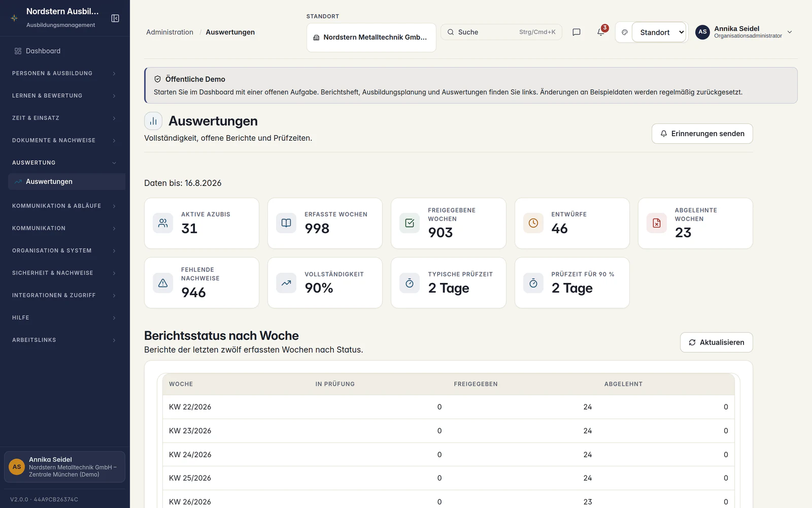Click the building icon in Standort selector
The height and width of the screenshot is (508, 812).
coord(316,38)
